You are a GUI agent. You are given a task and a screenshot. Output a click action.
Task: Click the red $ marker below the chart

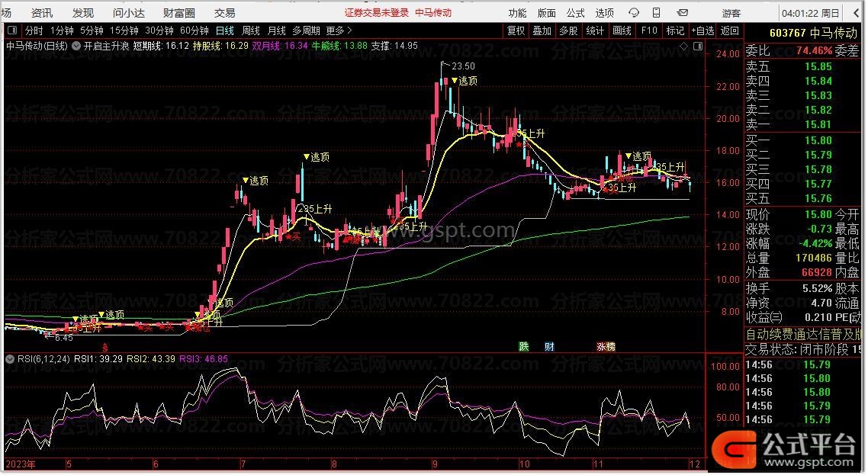(x=104, y=348)
